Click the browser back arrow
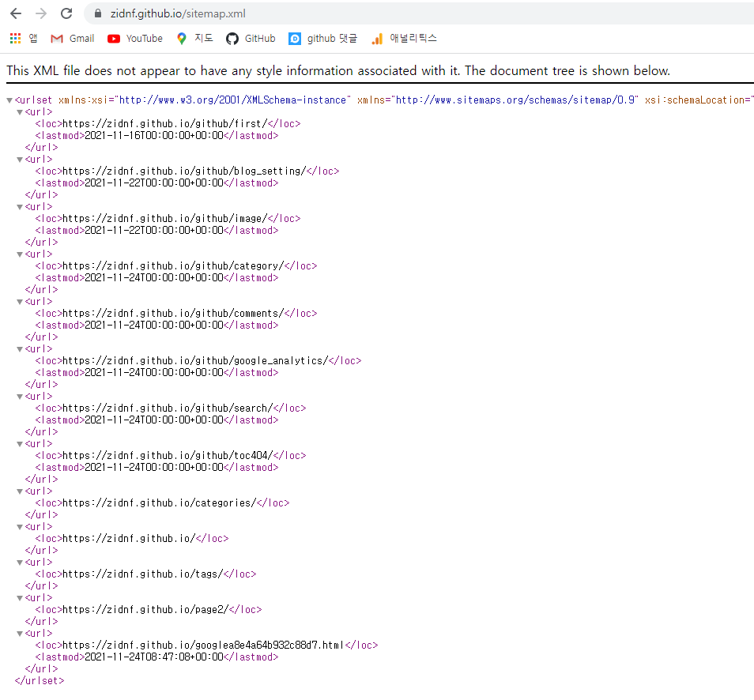Image resolution: width=754 pixels, height=700 pixels. [x=16, y=13]
